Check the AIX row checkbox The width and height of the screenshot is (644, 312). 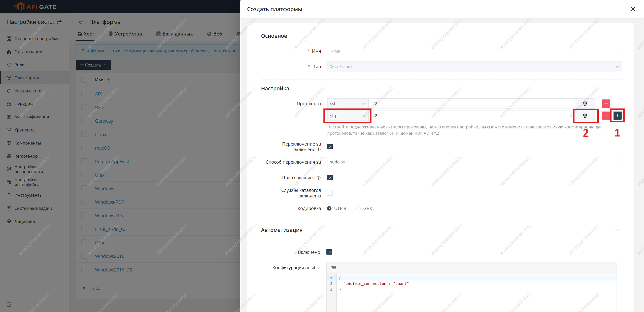coord(84,94)
